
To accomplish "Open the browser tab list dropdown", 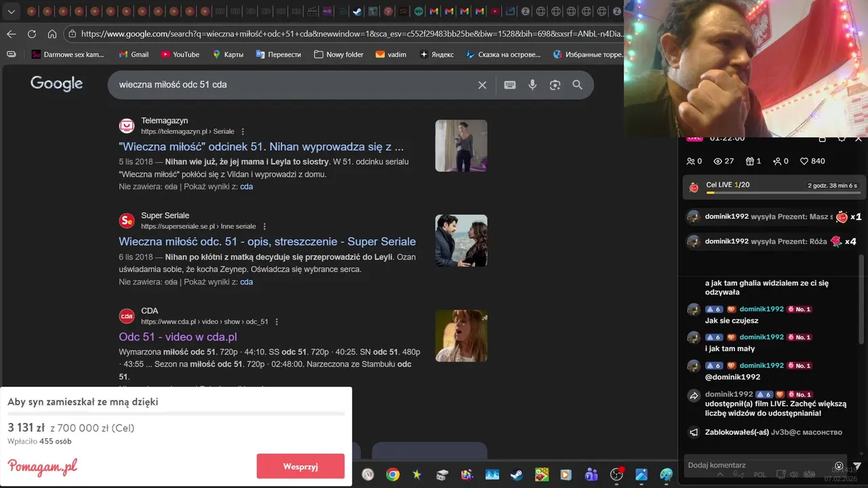I will point(11,12).
